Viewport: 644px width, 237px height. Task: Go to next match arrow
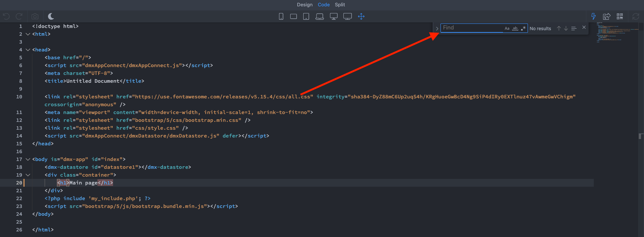[566, 28]
